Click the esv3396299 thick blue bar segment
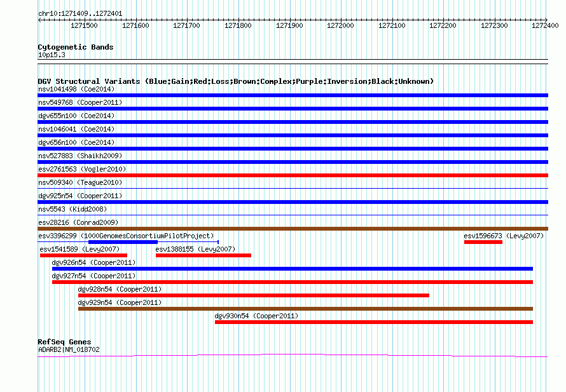This screenshot has height=392, width=566. click(x=123, y=242)
